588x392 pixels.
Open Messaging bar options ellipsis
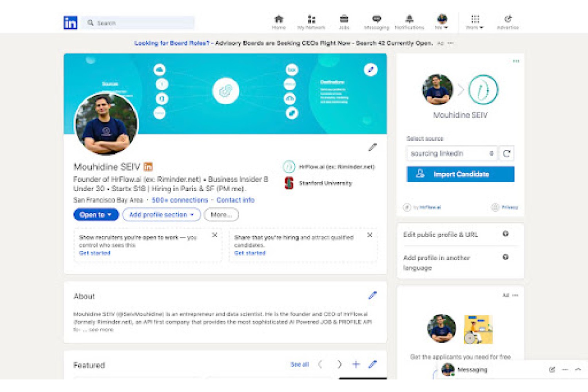pyautogui.click(x=565, y=370)
